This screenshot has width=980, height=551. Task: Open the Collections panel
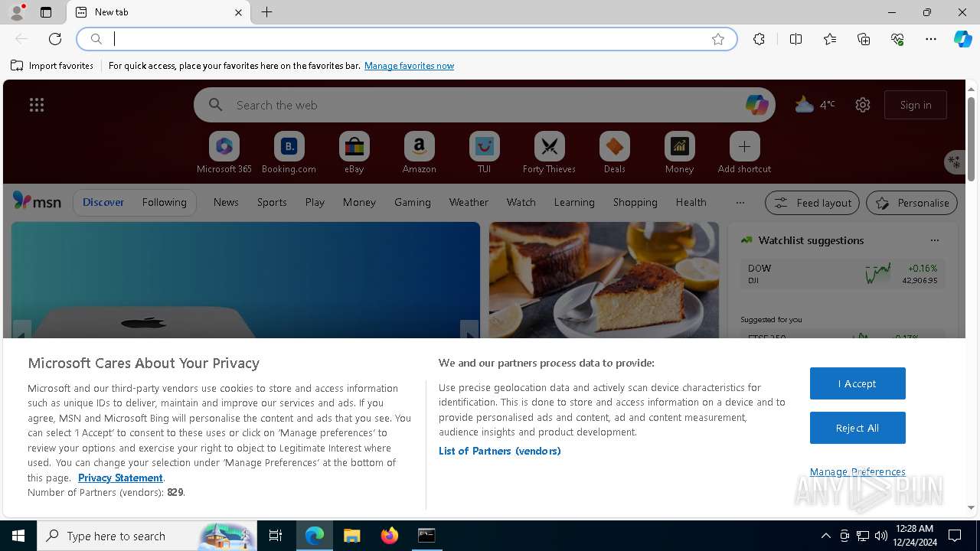[x=864, y=39]
